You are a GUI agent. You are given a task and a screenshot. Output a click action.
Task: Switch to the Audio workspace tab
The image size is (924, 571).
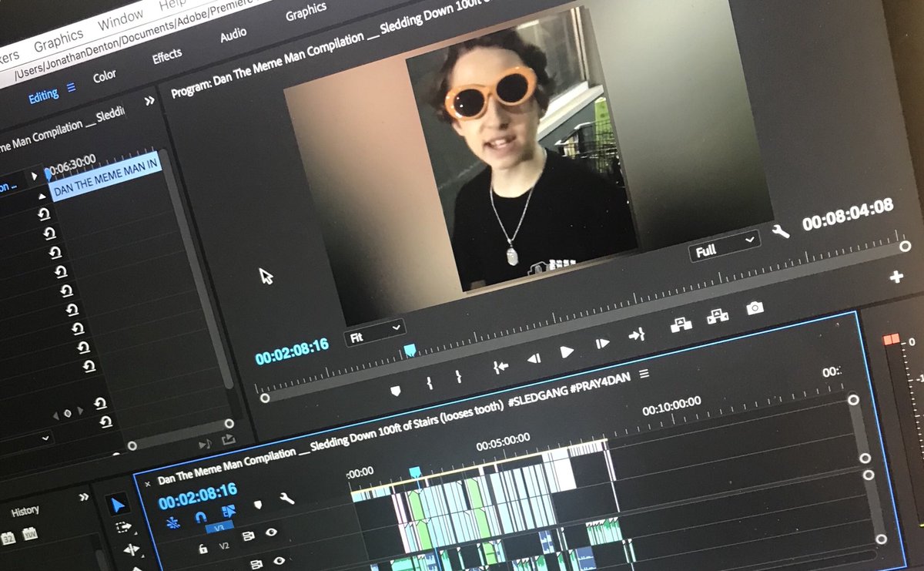click(x=233, y=34)
